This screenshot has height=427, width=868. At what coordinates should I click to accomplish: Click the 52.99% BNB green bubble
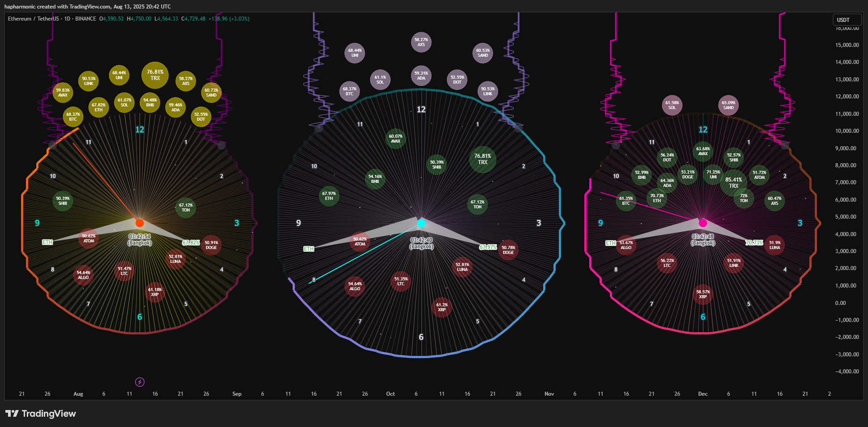click(642, 175)
